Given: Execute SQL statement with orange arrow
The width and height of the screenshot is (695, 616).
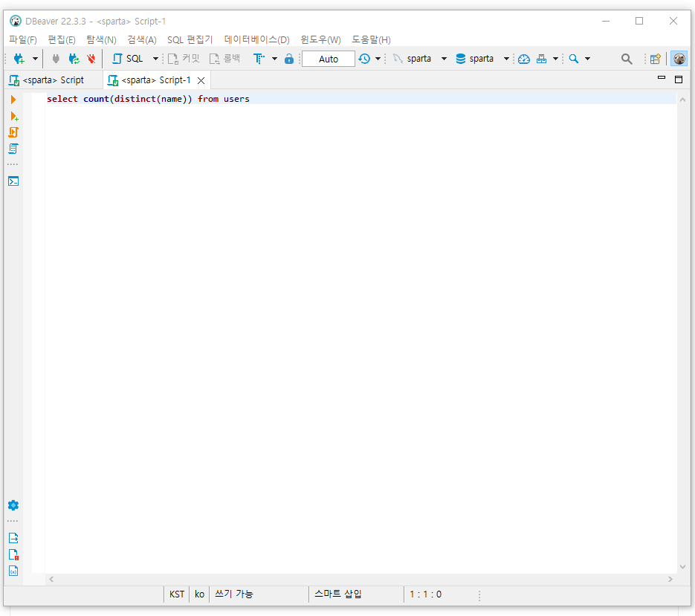Looking at the screenshot, I should pos(13,100).
